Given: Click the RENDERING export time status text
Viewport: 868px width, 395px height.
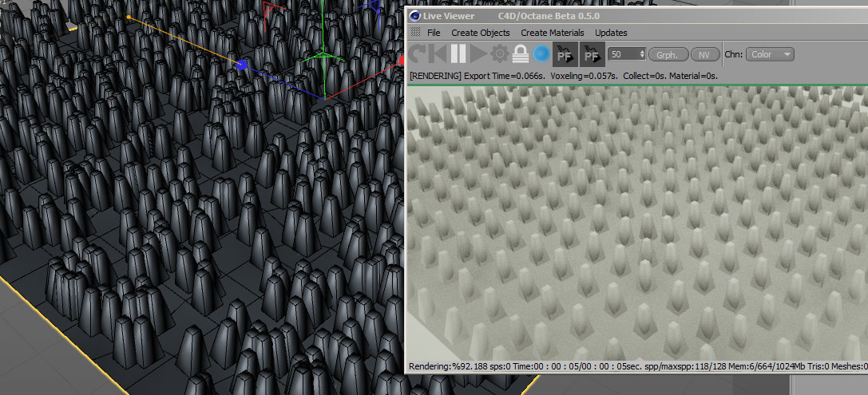Looking at the screenshot, I should [x=564, y=76].
